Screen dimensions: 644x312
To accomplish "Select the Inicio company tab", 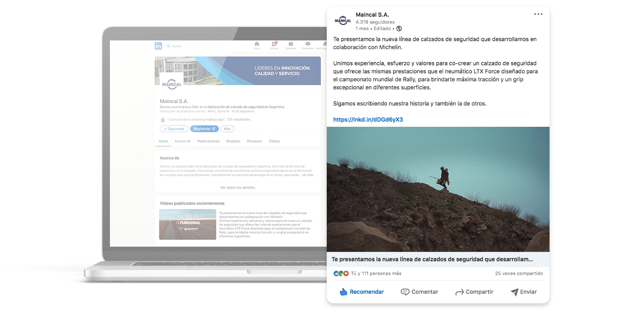I will pos(163,141).
